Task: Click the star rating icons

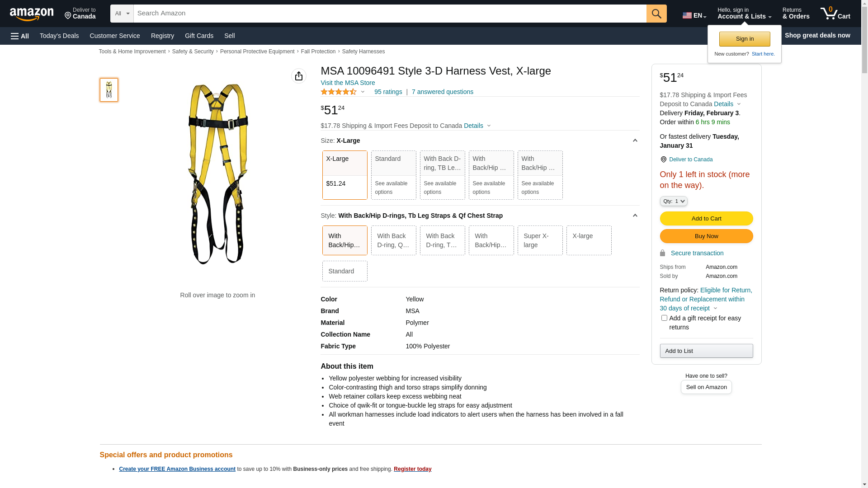Action: pos(339,92)
